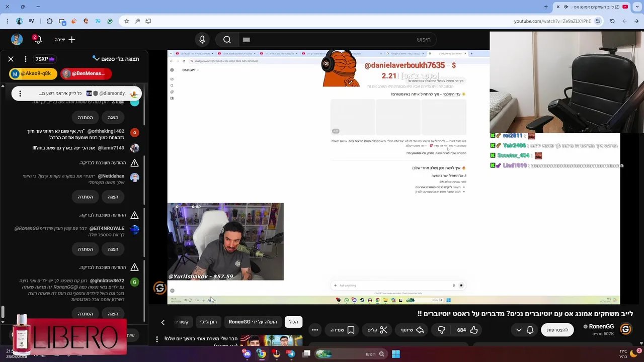Open live chat three-dot options

pos(25,59)
